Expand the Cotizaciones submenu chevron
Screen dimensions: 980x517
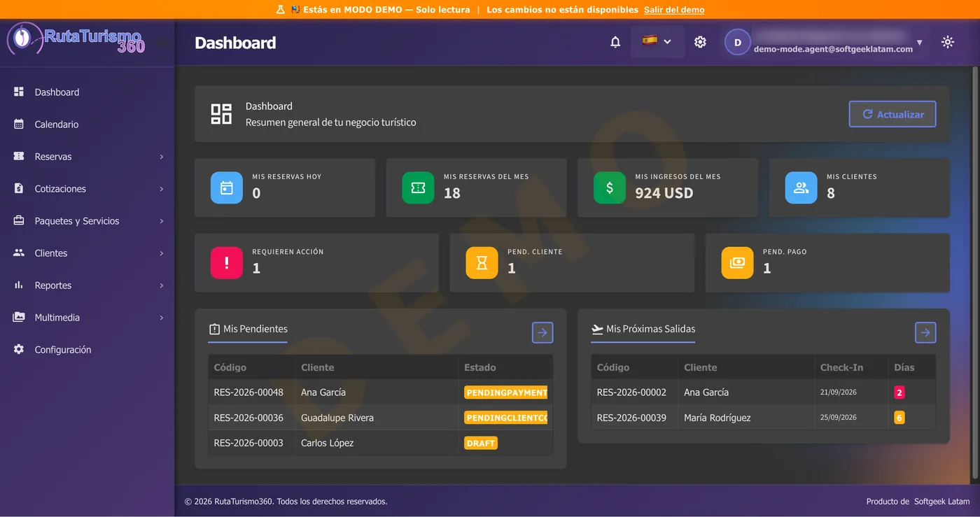[161, 189]
